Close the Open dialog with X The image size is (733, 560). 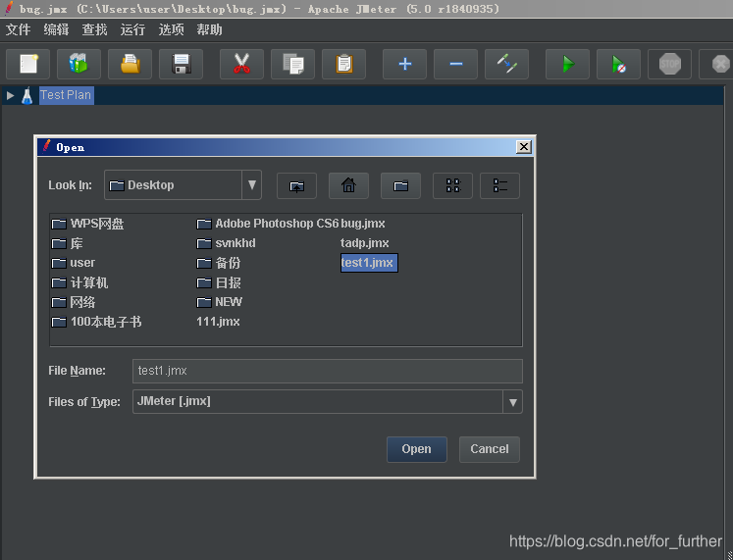pos(524,147)
